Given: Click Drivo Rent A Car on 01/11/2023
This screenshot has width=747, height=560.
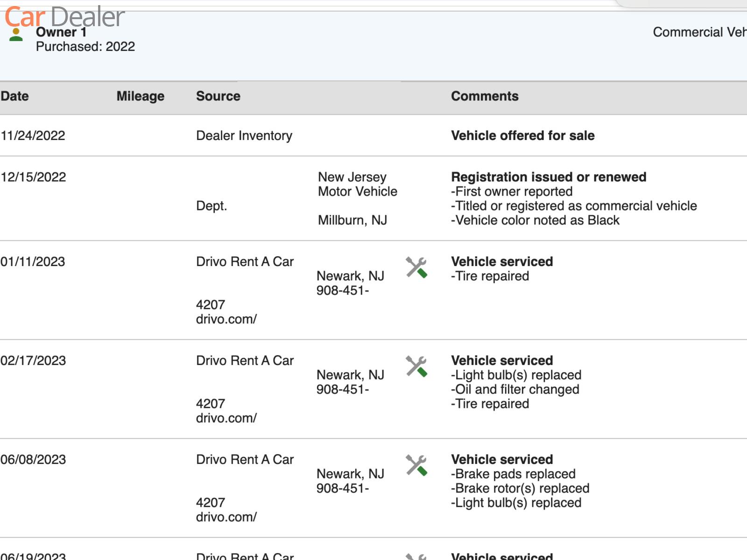Looking at the screenshot, I should click(245, 262).
